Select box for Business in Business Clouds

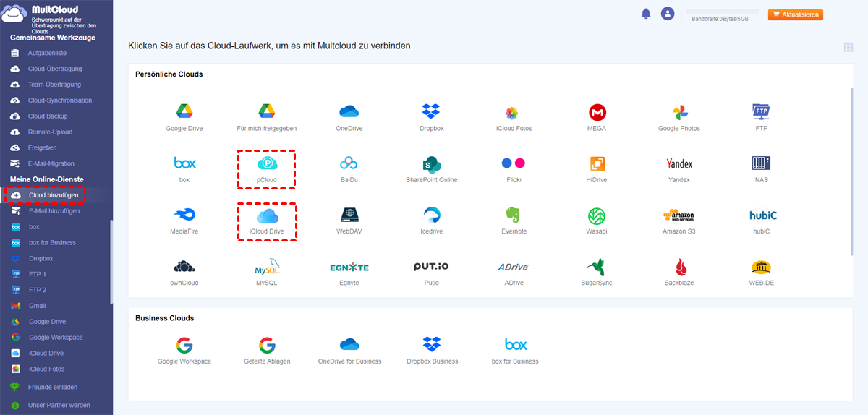coord(514,351)
